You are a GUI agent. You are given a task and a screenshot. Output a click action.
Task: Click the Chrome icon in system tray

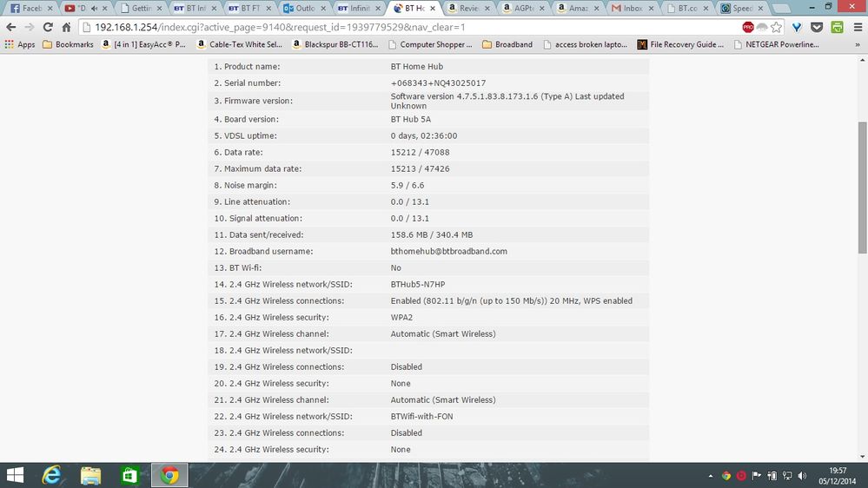726,476
